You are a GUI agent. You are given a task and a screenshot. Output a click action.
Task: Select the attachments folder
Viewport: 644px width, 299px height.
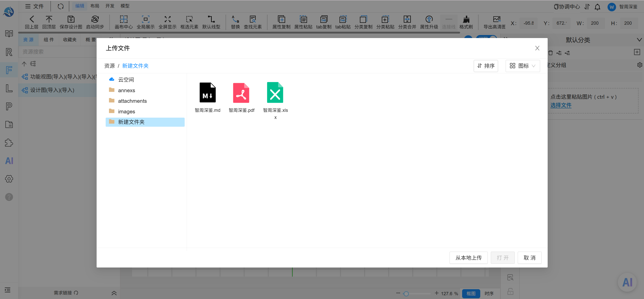(145, 101)
